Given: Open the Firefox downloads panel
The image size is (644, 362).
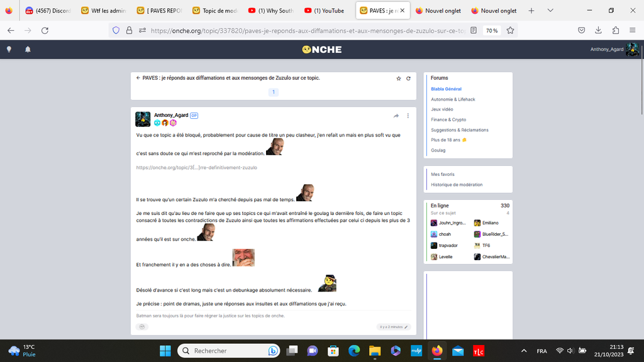Looking at the screenshot, I should tap(598, 30).
